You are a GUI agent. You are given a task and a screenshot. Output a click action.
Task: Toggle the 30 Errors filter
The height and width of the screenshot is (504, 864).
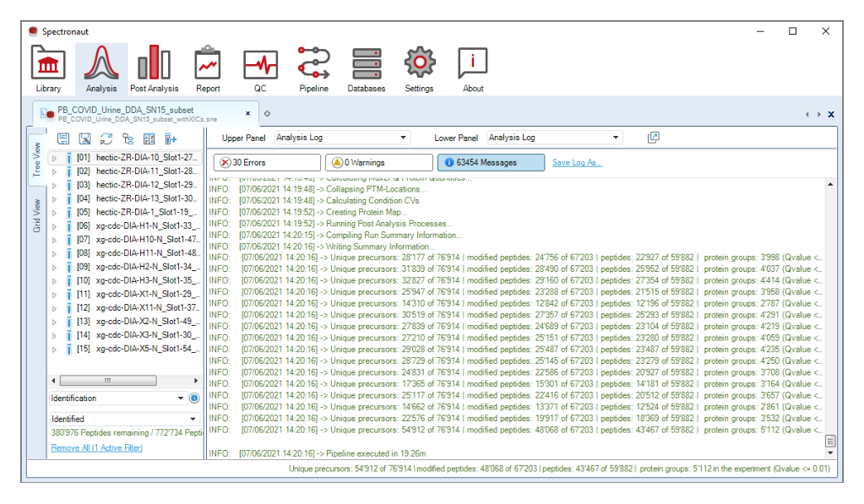[x=267, y=162]
